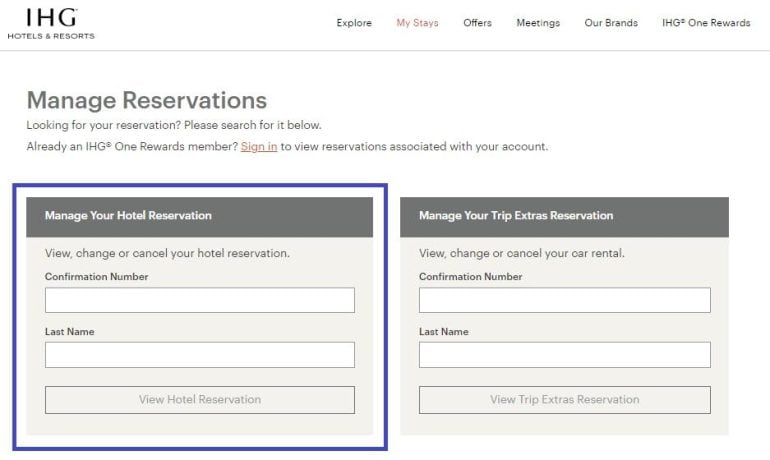The image size is (770, 460).
Task: Click the Confirmation Number label in hotel panel
Action: 96,277
